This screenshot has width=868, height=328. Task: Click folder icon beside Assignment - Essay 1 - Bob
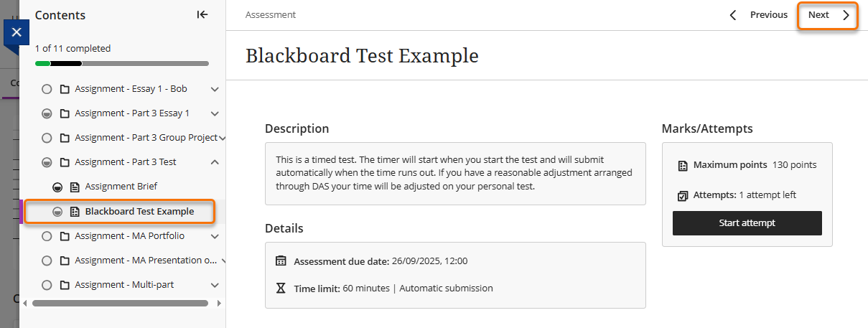point(65,89)
